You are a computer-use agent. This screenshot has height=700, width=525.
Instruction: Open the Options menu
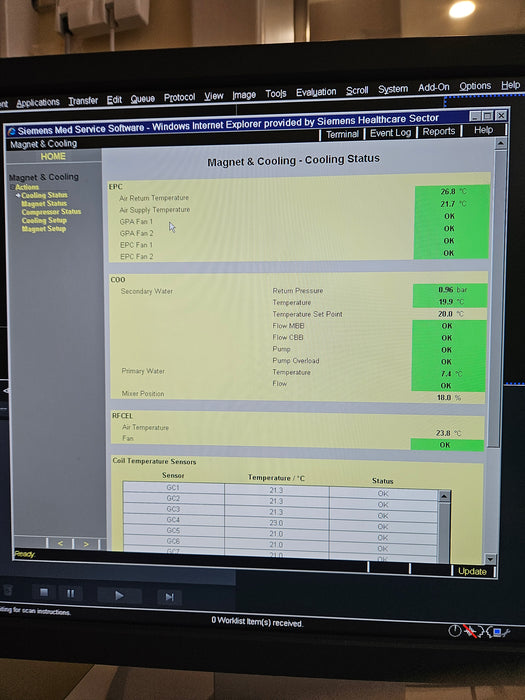pyautogui.click(x=475, y=86)
